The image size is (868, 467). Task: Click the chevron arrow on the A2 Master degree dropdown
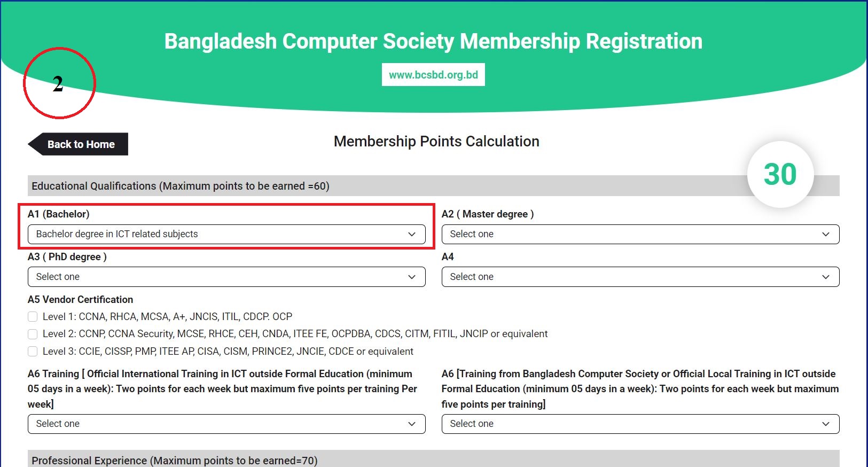[826, 234]
